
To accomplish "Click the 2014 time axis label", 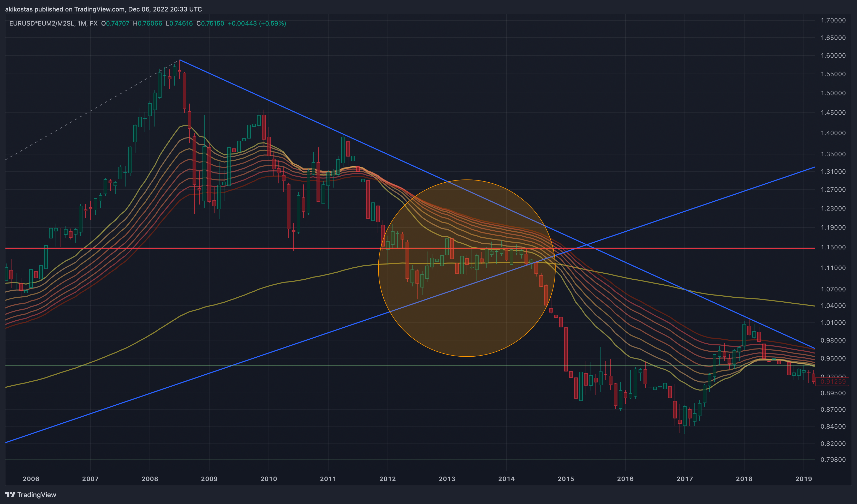I will (x=506, y=479).
